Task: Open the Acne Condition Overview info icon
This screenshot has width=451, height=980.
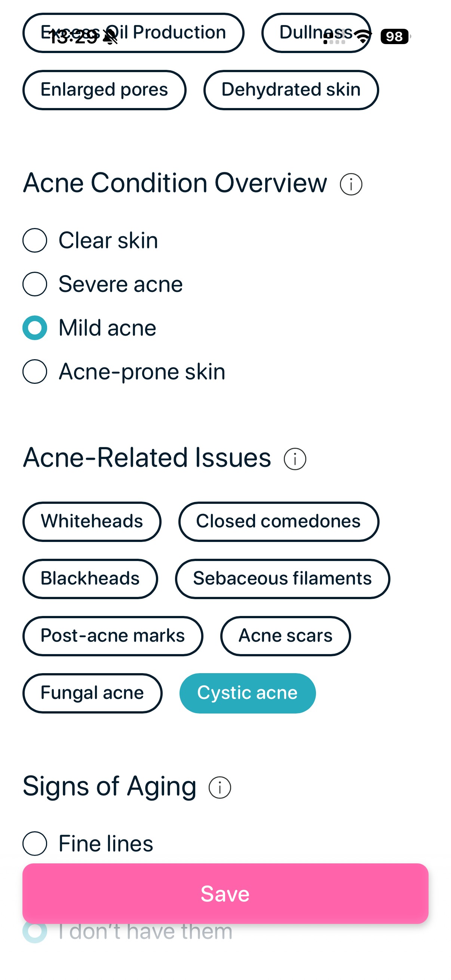Action: (351, 184)
